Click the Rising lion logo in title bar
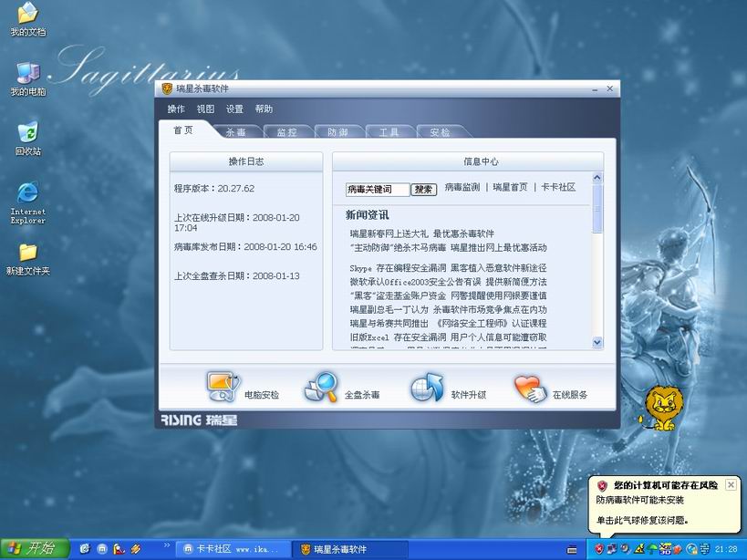 (167, 88)
